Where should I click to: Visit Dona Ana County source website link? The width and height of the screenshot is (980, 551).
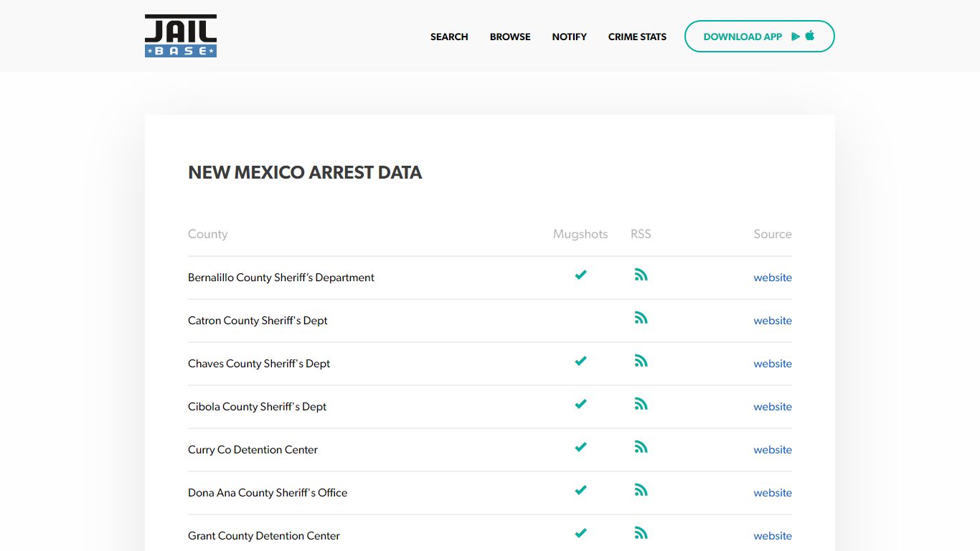click(773, 493)
